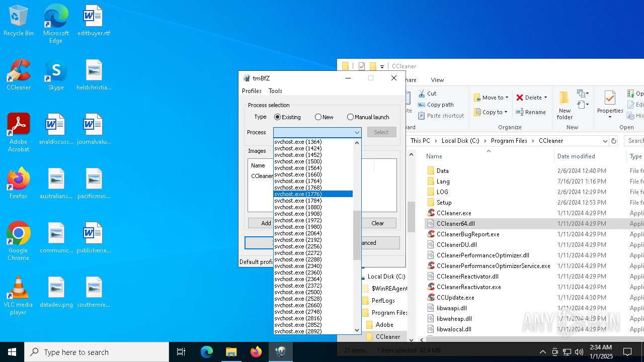644x362 pixels.
Task: Collapse the Process combo box dropdown
Action: 357,132
